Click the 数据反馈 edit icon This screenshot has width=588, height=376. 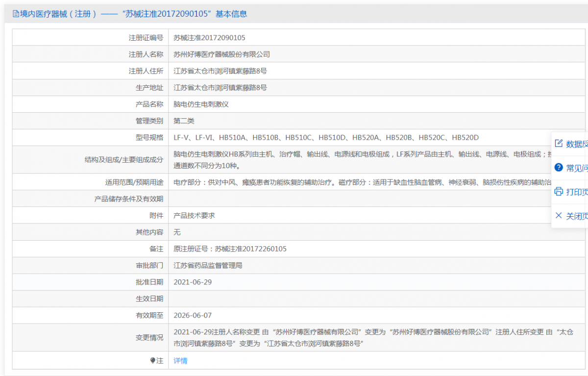coord(559,144)
